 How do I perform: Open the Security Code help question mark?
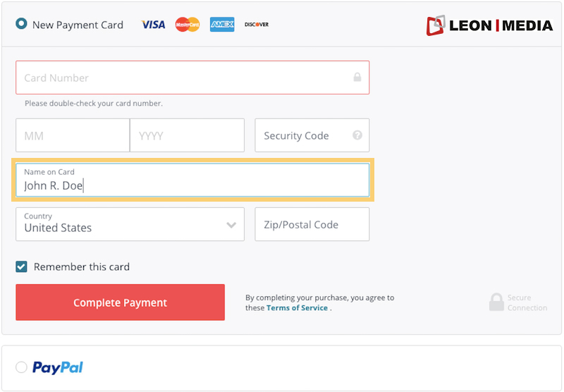click(x=357, y=135)
